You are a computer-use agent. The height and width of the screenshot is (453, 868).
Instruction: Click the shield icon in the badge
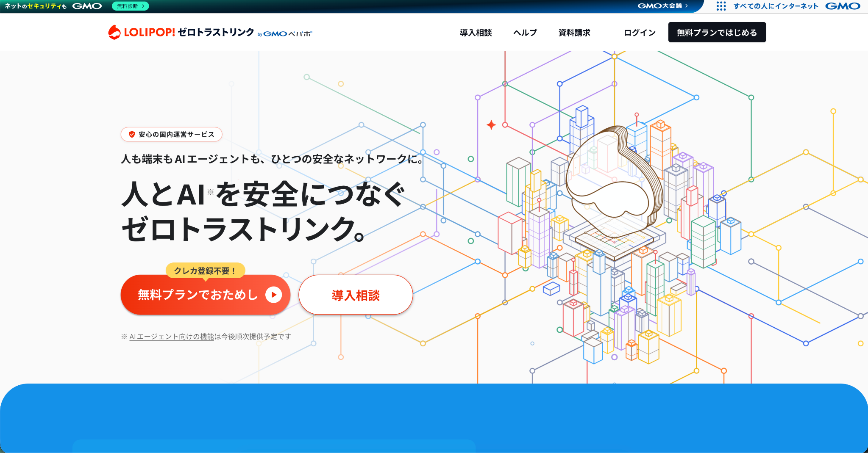pos(132,134)
